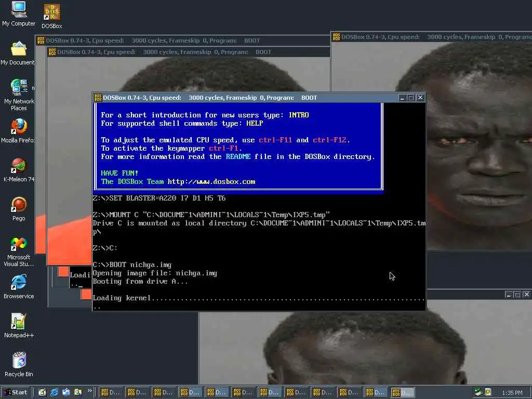
Task: Minimize the front DOSBox window
Action: tap(402, 98)
